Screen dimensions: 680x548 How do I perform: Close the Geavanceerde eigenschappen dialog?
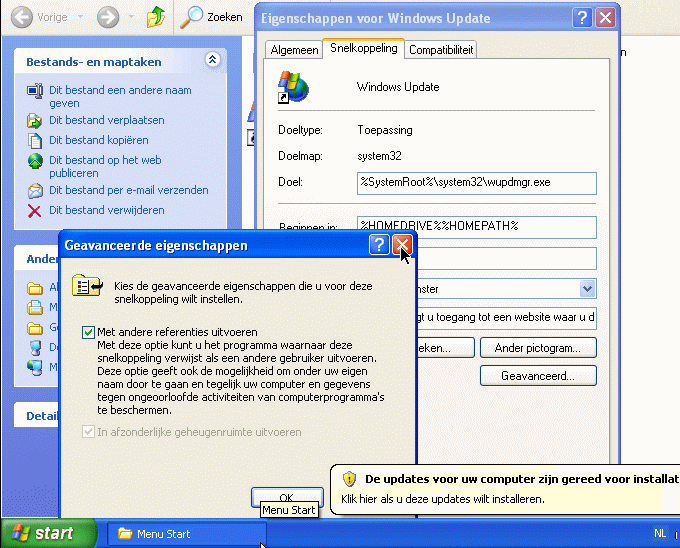click(x=402, y=245)
